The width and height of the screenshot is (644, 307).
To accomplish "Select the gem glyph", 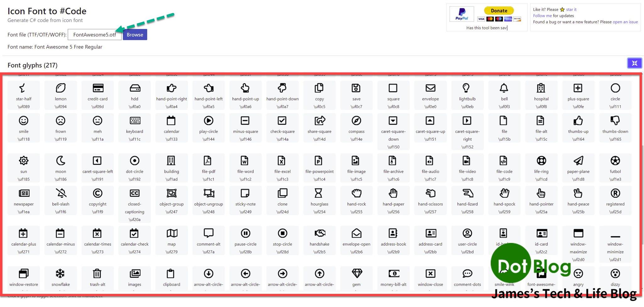I will tap(356, 277).
